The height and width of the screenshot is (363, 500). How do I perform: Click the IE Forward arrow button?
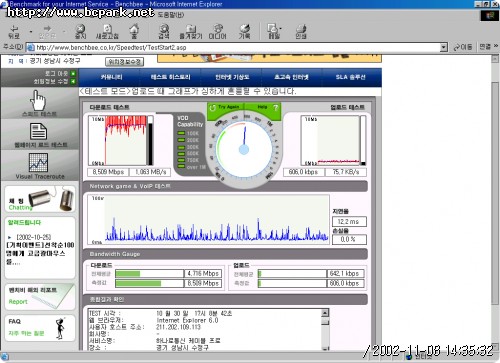pyautogui.click(x=47, y=32)
